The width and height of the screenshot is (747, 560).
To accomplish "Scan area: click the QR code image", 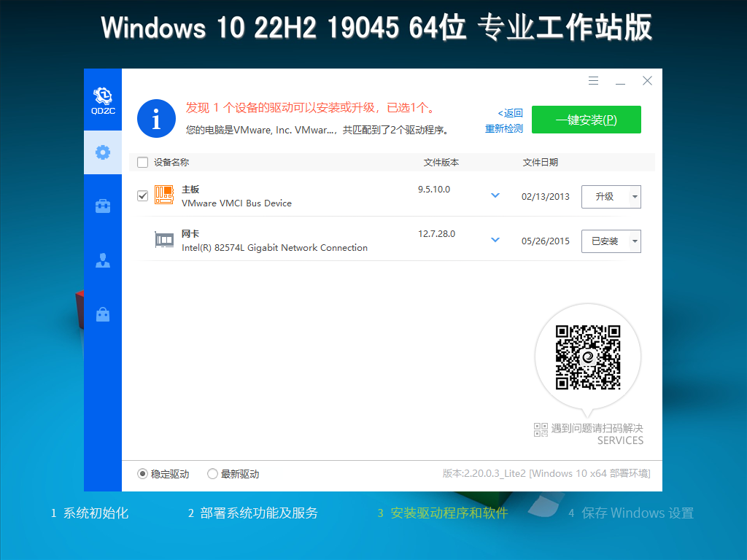I will pyautogui.click(x=588, y=357).
